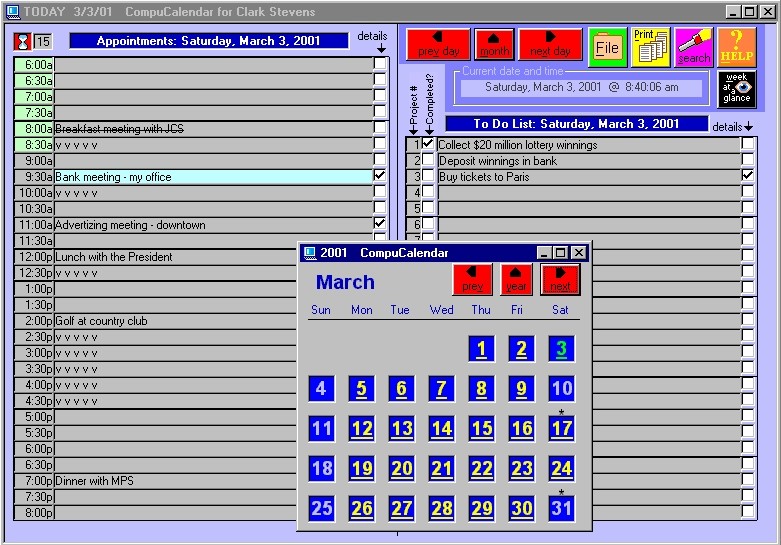
Task: Click the 7:00p time label
Action: [x=34, y=481]
